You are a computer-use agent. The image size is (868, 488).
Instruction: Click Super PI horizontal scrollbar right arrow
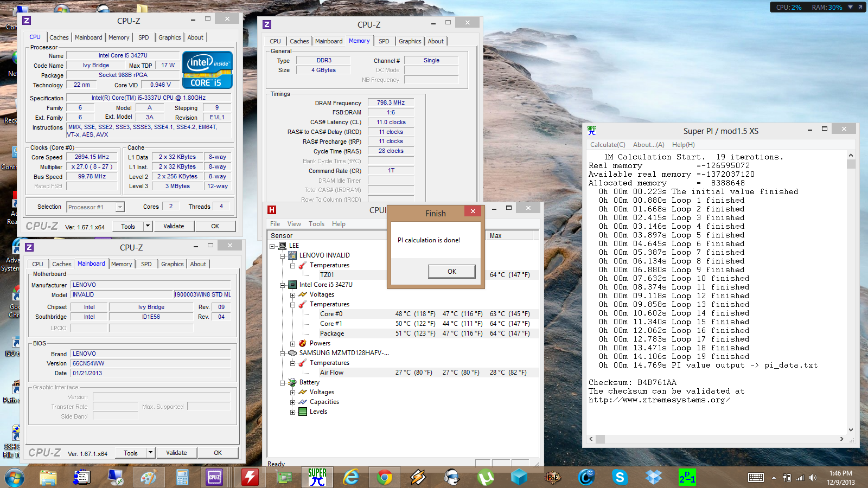coord(842,439)
